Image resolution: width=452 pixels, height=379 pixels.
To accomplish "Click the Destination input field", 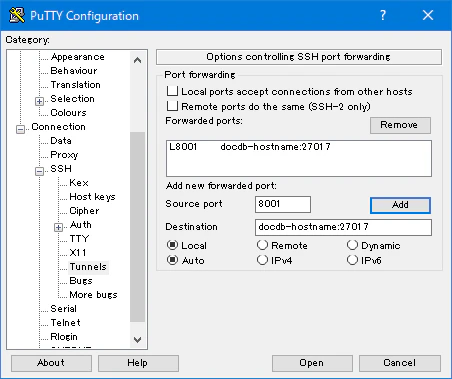I will [343, 227].
